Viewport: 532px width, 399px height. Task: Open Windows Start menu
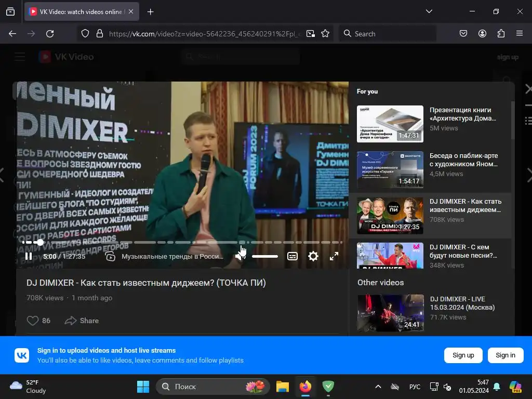pos(143,387)
